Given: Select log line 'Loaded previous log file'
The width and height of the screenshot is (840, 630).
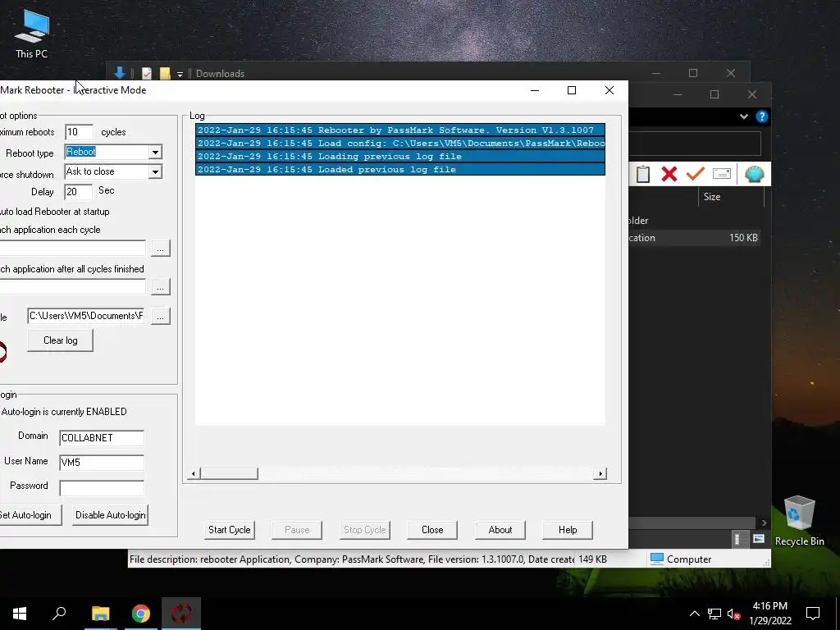Looking at the screenshot, I should tap(400, 169).
